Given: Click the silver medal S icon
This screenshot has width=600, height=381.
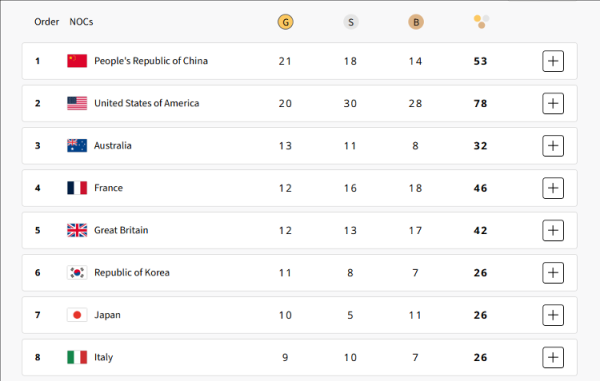Looking at the screenshot, I should coord(351,22).
